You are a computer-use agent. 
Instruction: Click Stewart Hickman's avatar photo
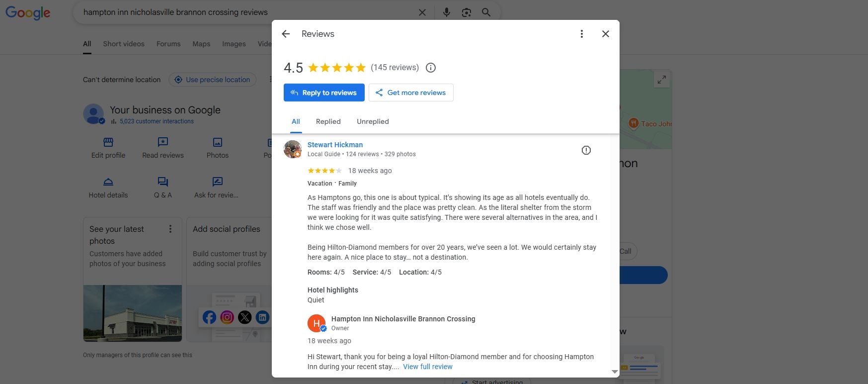click(293, 149)
